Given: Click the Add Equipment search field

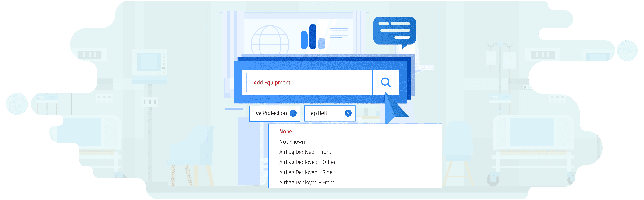Looking at the screenshot, I should click(x=307, y=82).
